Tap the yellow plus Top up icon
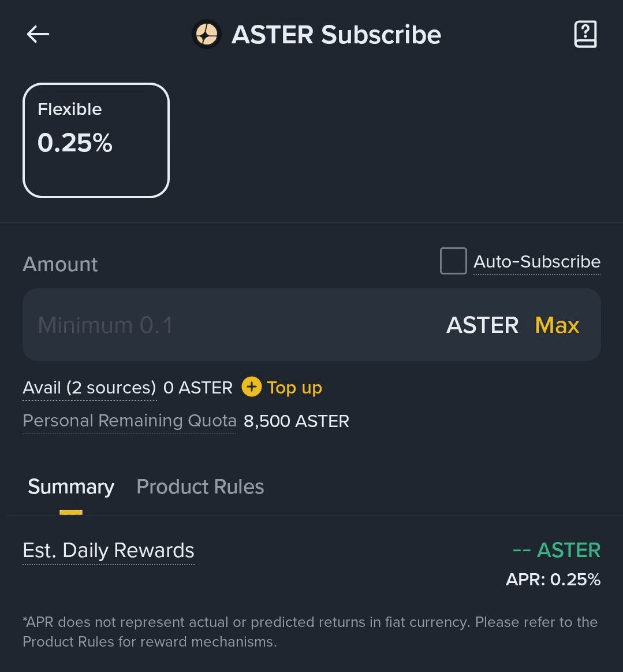623x672 pixels. [x=251, y=387]
